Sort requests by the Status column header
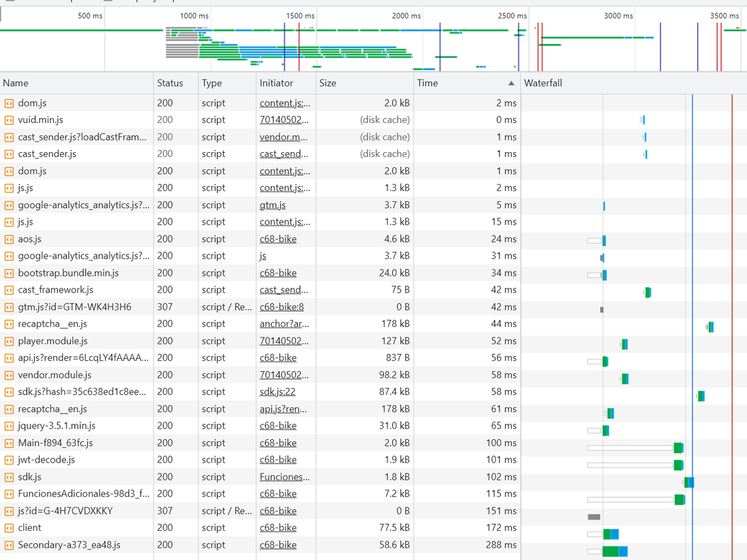This screenshot has width=747, height=560. pyautogui.click(x=176, y=83)
